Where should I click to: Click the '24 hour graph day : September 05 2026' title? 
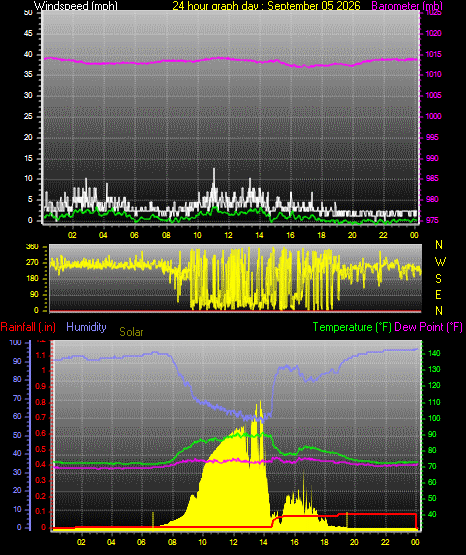coord(266,5)
